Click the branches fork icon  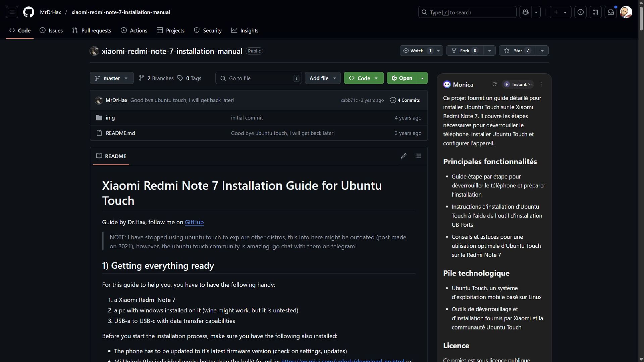tap(142, 78)
